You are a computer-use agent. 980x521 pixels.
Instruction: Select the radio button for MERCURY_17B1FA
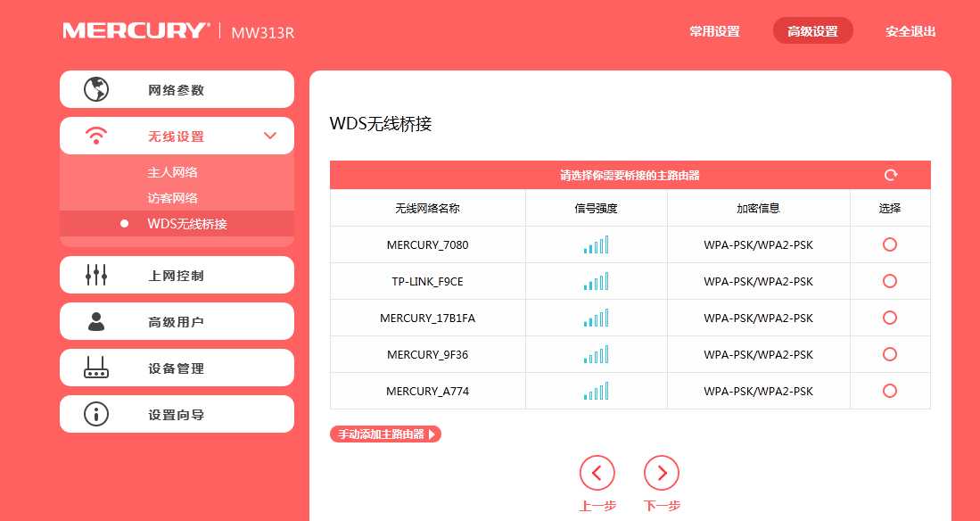(890, 318)
